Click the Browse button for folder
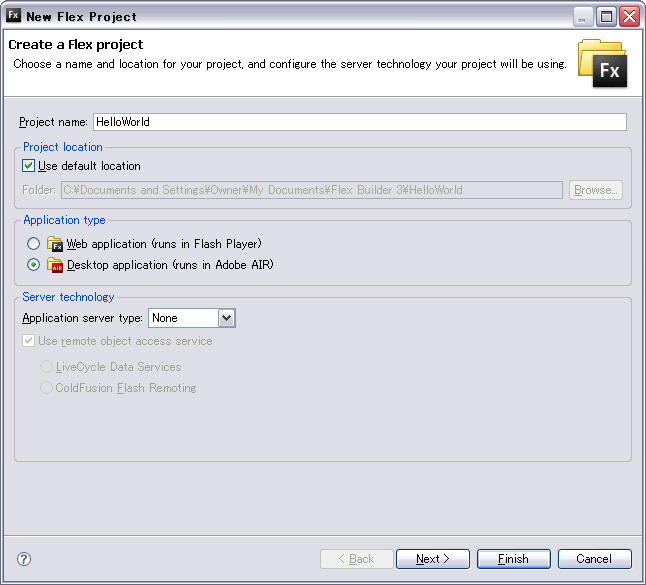This screenshot has height=585, width=646. tap(596, 190)
